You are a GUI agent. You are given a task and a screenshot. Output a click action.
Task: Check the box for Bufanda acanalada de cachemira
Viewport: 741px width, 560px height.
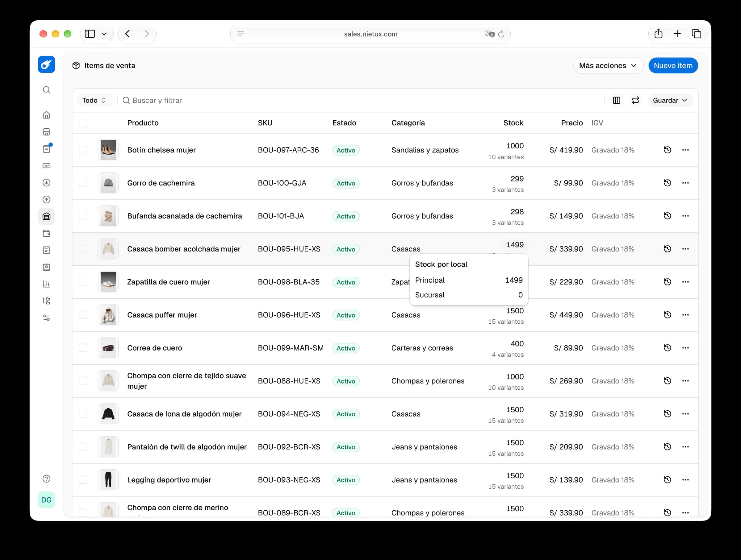tap(83, 216)
